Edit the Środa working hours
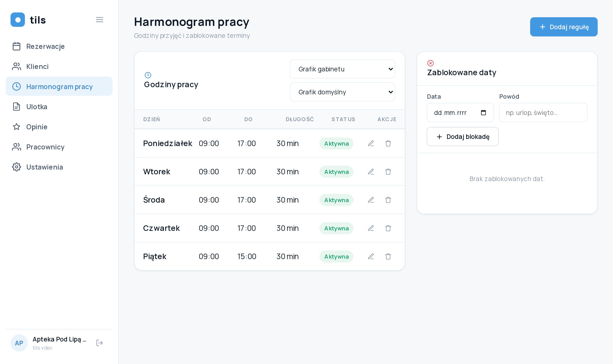 click(371, 200)
